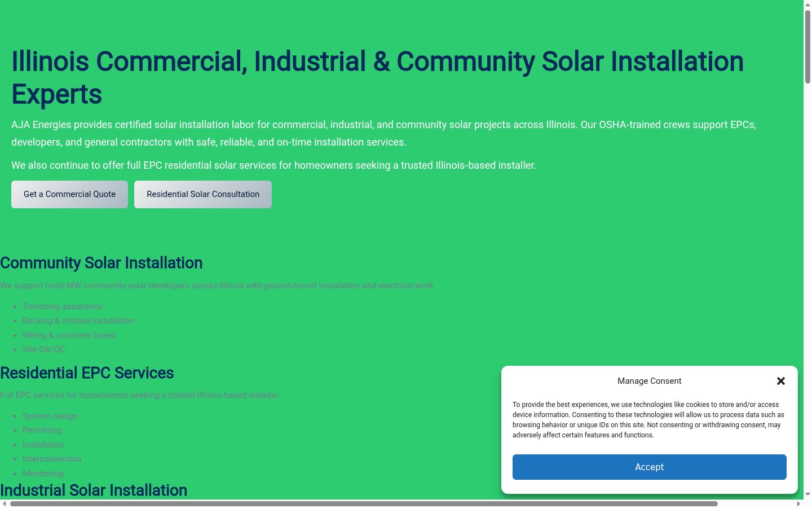Click the full EPC residential services sentence
The height and width of the screenshot is (508, 812).
pyautogui.click(x=273, y=165)
